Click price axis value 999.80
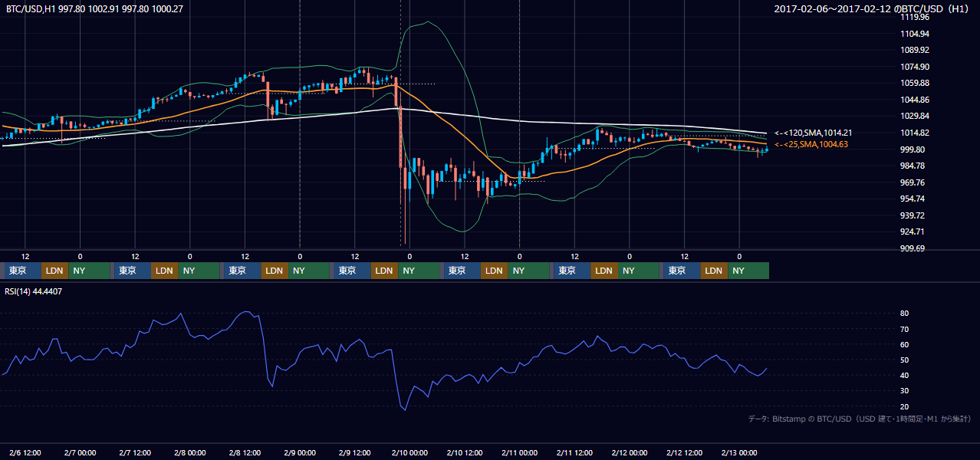Screen dimensions: 980x460 913,149
